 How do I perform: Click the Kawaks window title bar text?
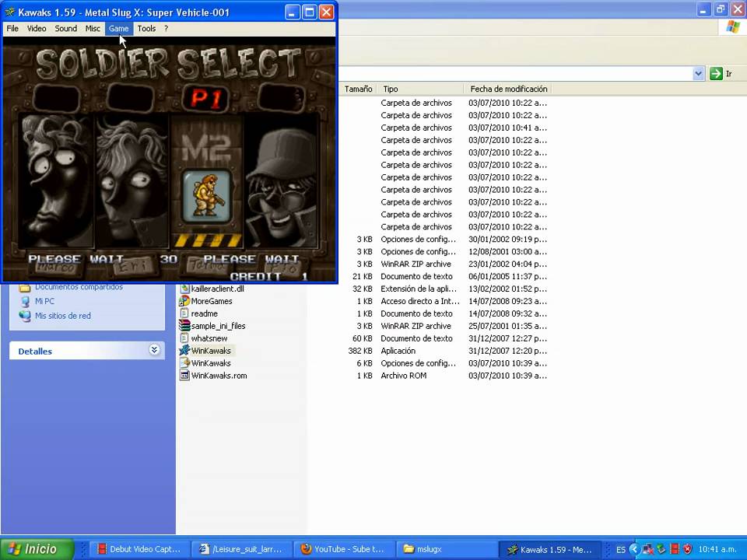click(x=124, y=12)
